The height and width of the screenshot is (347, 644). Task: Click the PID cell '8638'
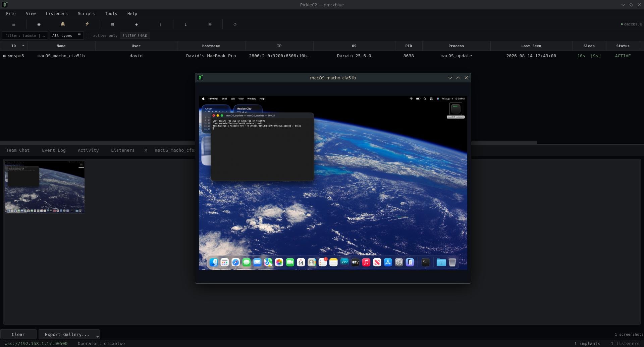pos(409,56)
